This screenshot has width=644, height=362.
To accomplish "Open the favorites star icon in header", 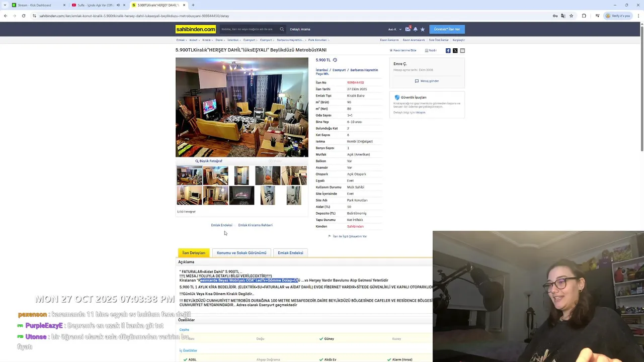I will coord(423,29).
